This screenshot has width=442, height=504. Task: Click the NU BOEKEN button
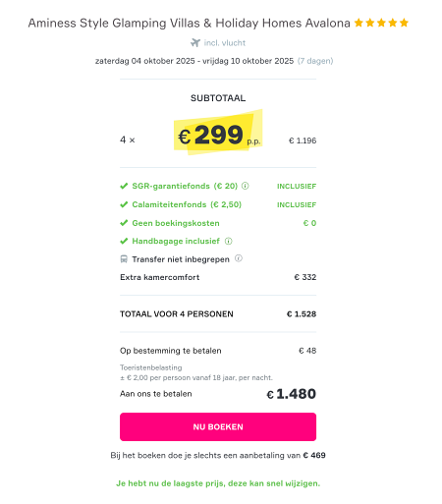click(218, 426)
